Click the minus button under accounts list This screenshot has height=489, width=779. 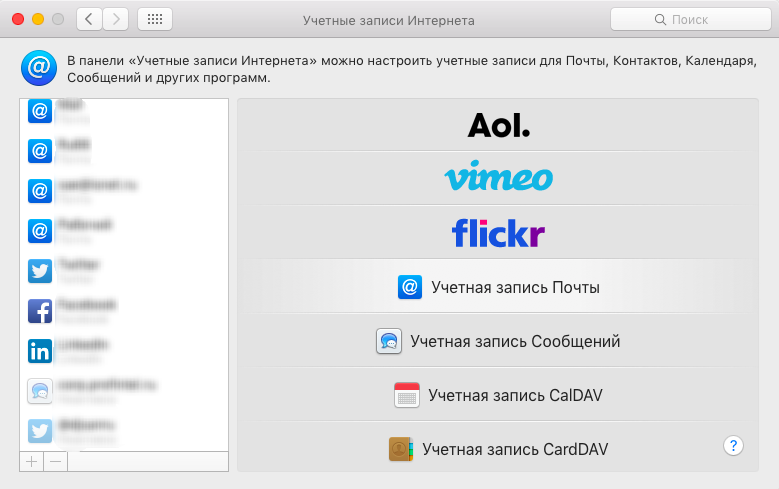[56, 462]
